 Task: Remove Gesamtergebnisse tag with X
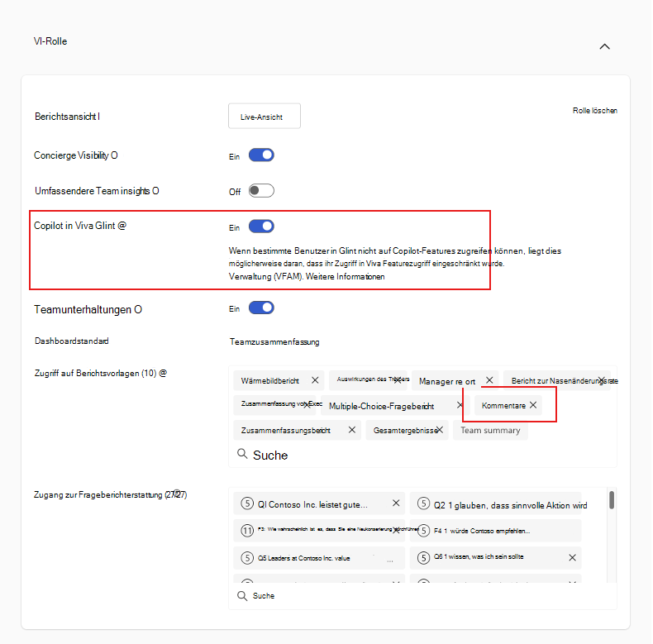(440, 430)
